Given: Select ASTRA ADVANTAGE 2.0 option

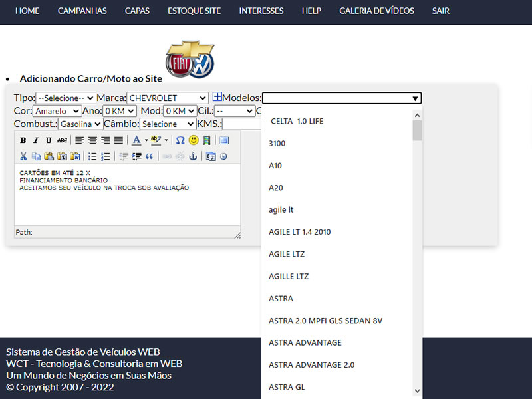Looking at the screenshot, I should point(337,364).
